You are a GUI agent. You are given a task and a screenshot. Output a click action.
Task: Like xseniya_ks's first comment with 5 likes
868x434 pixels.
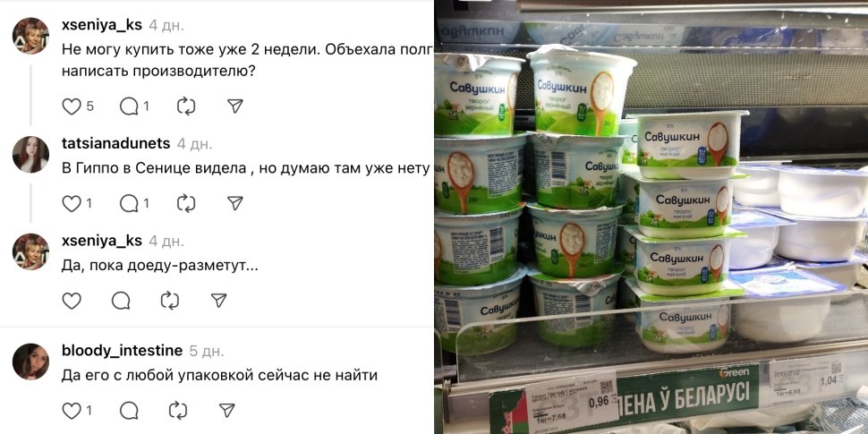72,106
